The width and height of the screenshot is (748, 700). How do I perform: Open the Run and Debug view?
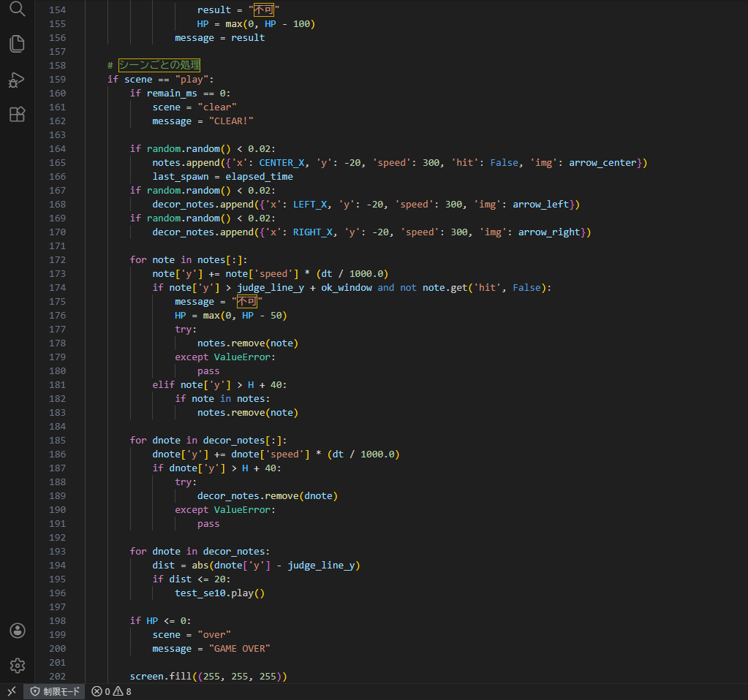point(17,80)
